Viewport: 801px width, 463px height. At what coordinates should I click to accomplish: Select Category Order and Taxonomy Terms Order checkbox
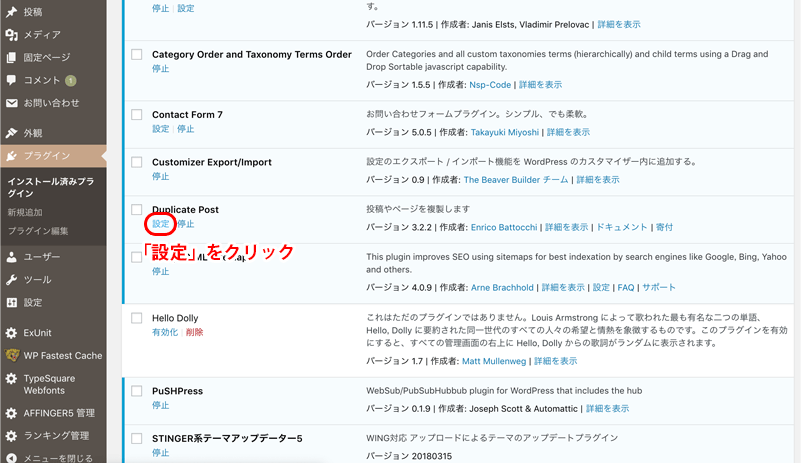click(136, 54)
